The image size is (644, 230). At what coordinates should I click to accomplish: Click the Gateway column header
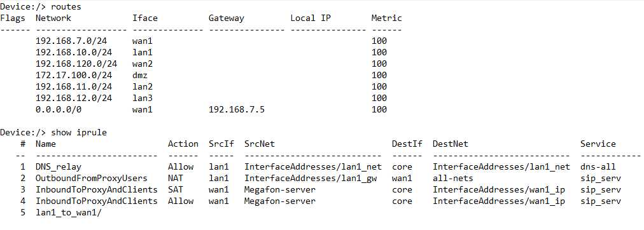[x=227, y=18]
